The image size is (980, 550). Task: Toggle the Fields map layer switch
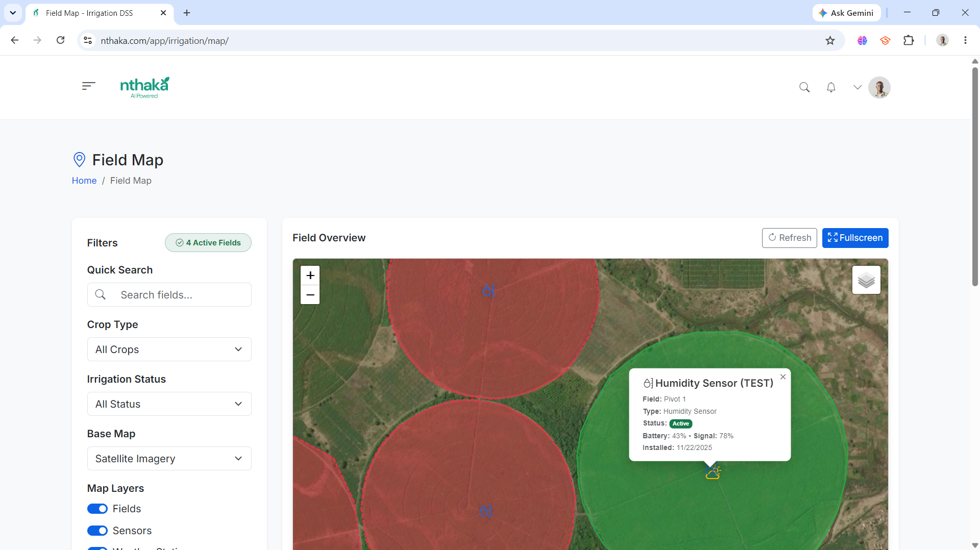(x=97, y=509)
